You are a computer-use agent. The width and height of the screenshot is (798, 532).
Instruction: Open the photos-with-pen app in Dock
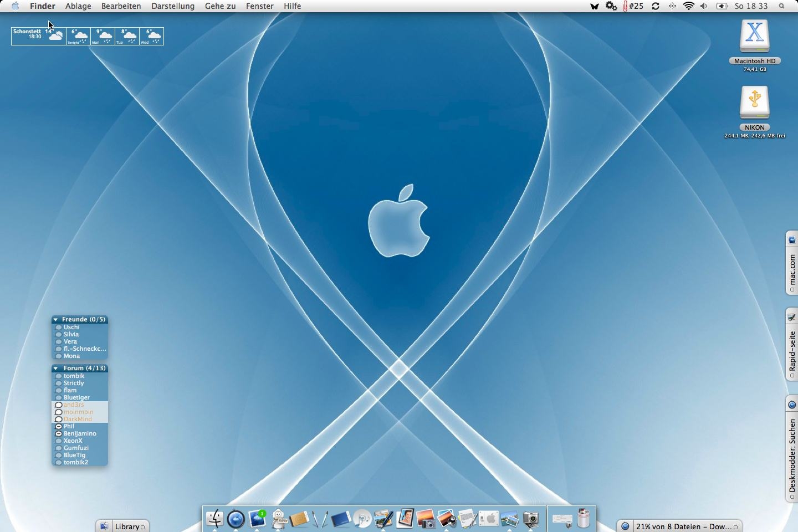click(x=383, y=519)
